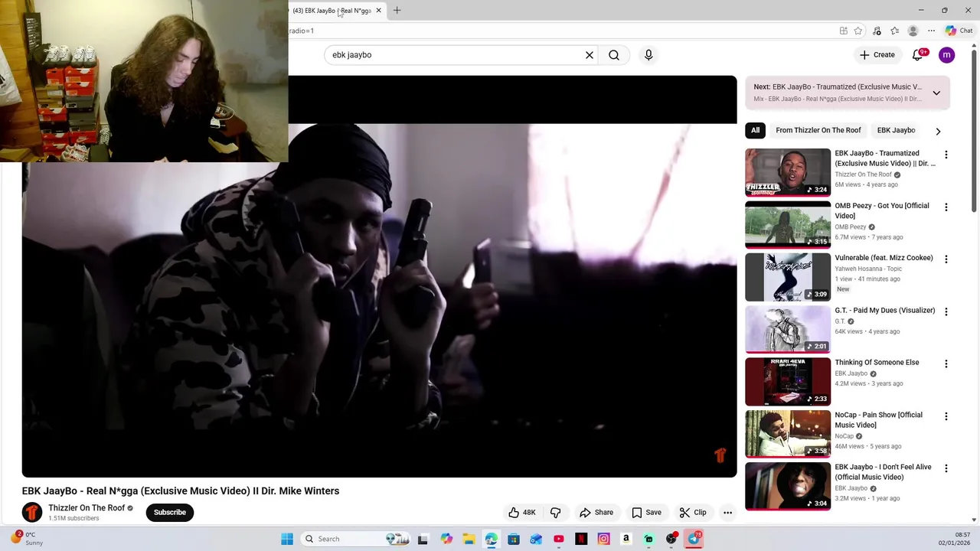The width and height of the screenshot is (980, 551).
Task: Open the purple account avatar menu
Action: [x=946, y=55]
